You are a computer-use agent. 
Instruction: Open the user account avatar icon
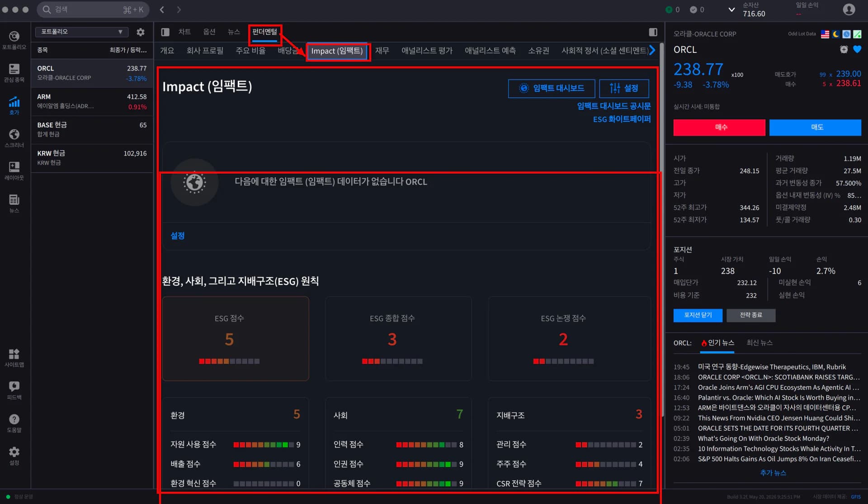click(x=849, y=9)
